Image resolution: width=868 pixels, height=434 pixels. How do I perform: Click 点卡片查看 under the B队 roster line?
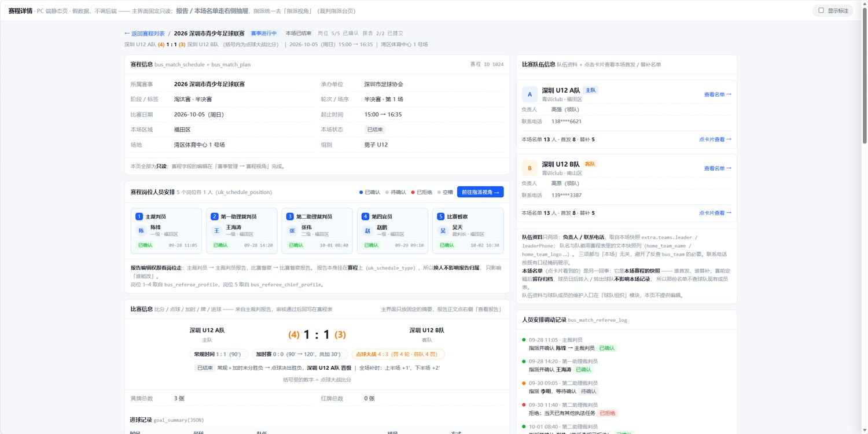tap(715, 213)
